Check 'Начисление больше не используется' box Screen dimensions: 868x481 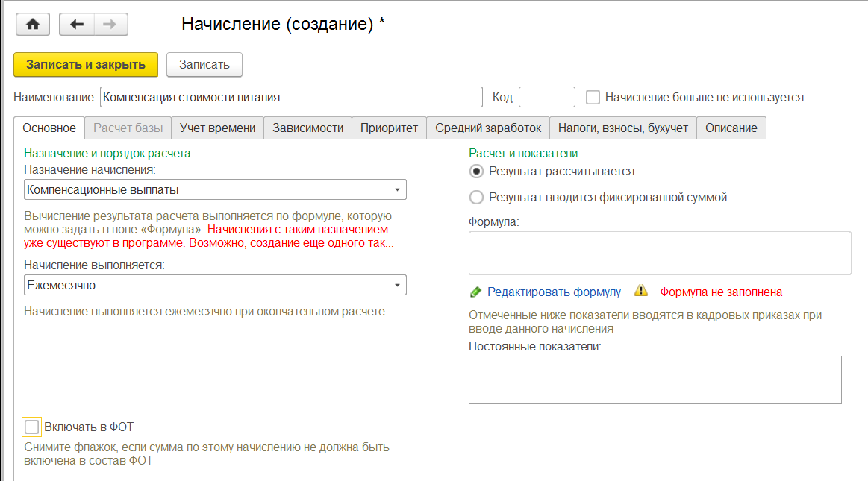593,97
